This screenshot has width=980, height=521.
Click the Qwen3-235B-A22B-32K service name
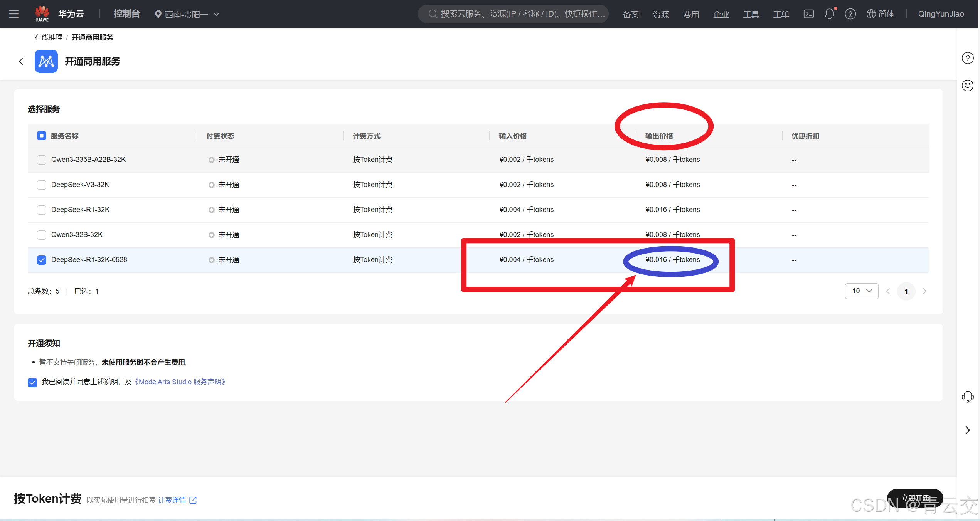click(88, 160)
